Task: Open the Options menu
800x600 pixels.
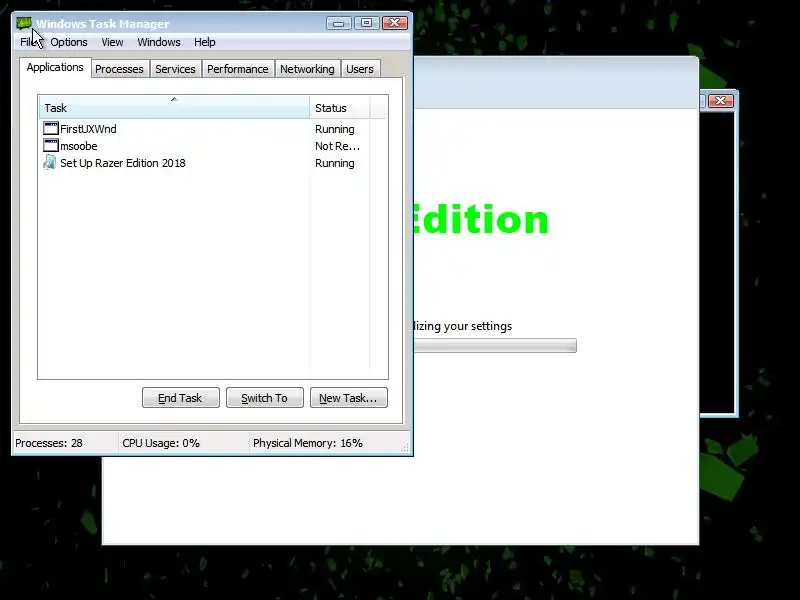Action: [69, 42]
